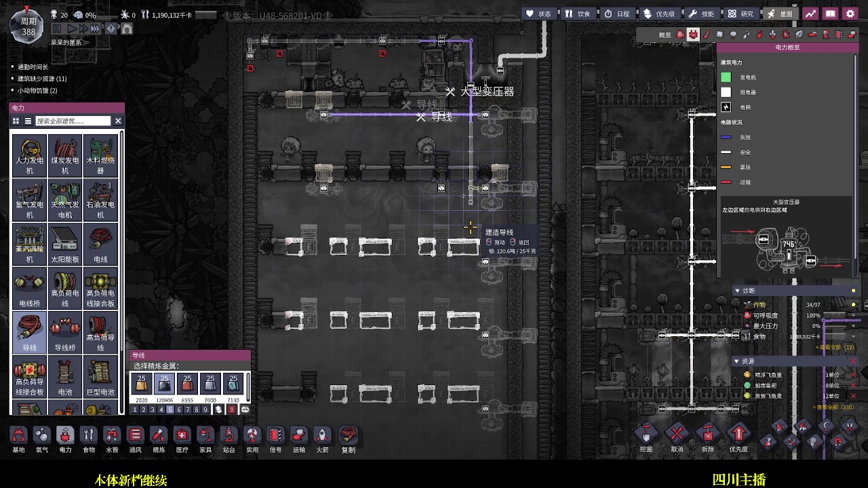Open the 家具 furniture build category
This screenshot has height=488, width=868.
[x=205, y=439]
